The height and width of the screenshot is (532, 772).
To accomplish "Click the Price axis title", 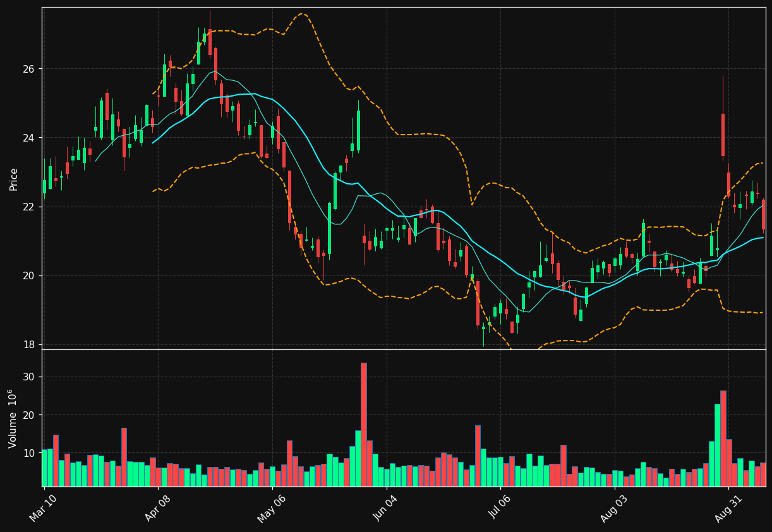I will (x=13, y=179).
